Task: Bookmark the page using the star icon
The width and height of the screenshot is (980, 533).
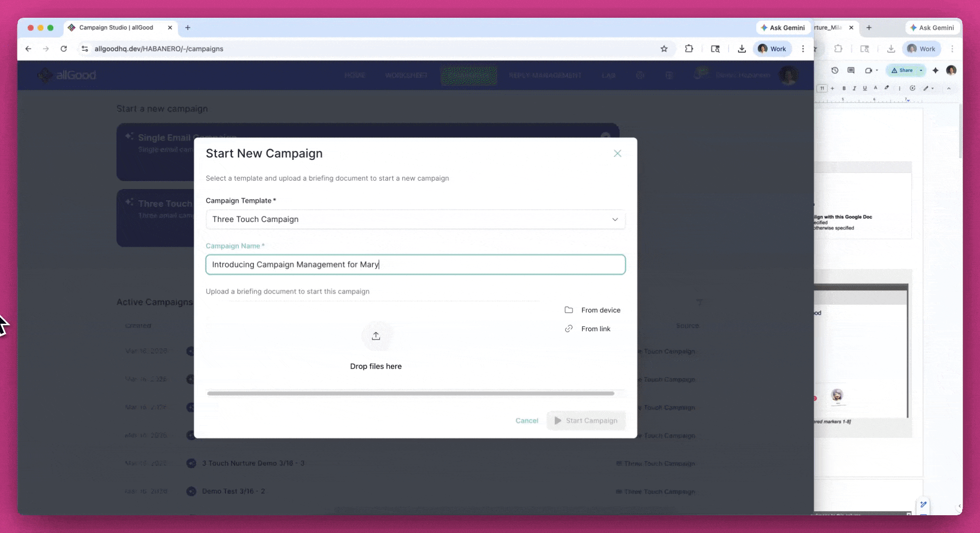Action: (664, 49)
